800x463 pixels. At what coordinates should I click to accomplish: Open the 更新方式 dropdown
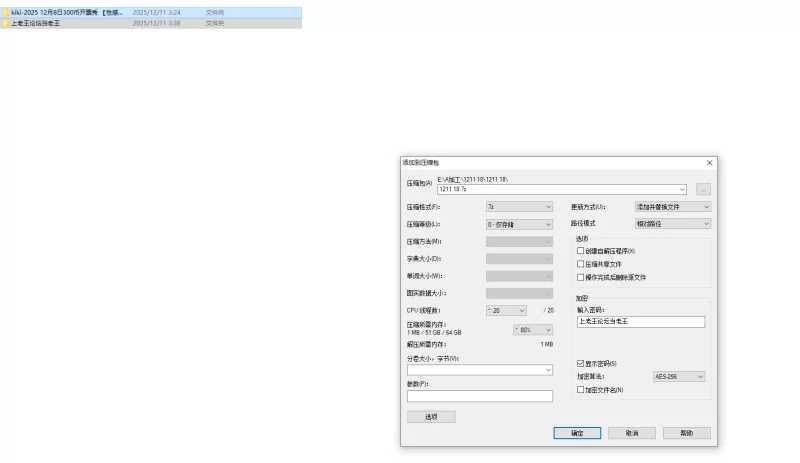point(672,207)
